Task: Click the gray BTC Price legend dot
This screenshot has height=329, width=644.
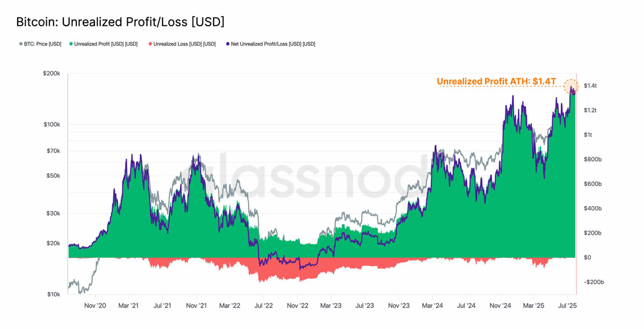Action: pyautogui.click(x=20, y=44)
